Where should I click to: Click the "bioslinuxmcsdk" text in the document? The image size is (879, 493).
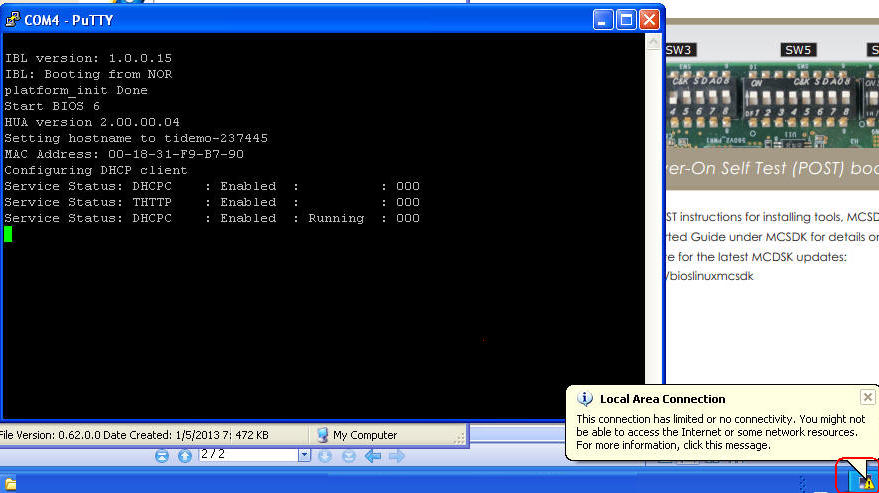pos(711,276)
